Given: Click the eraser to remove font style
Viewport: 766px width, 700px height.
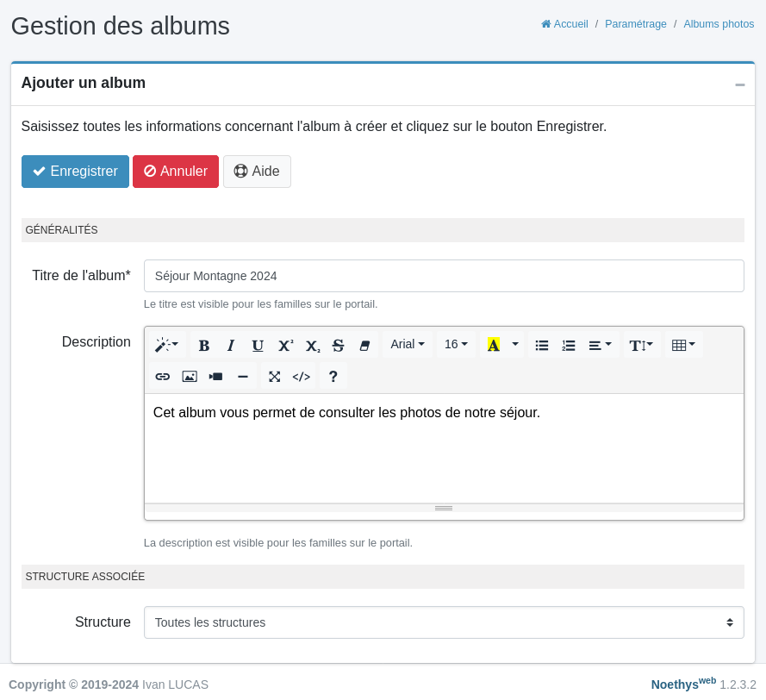Looking at the screenshot, I should pyautogui.click(x=364, y=345).
